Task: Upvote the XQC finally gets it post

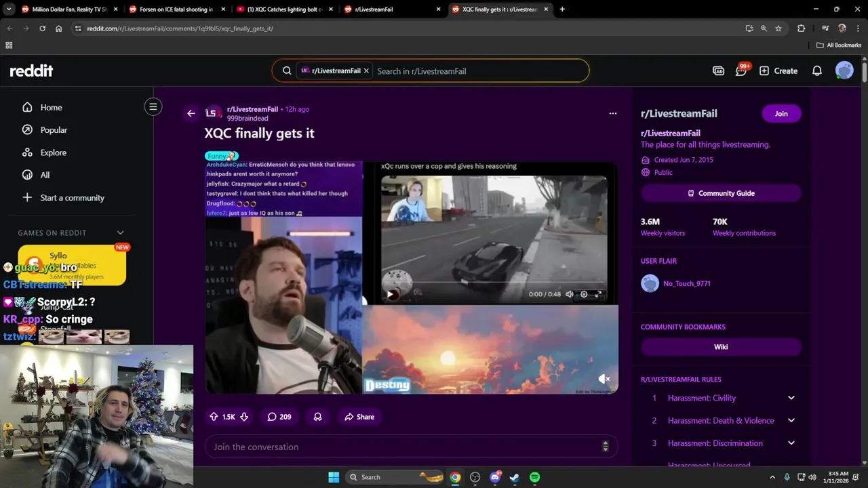Action: click(214, 417)
